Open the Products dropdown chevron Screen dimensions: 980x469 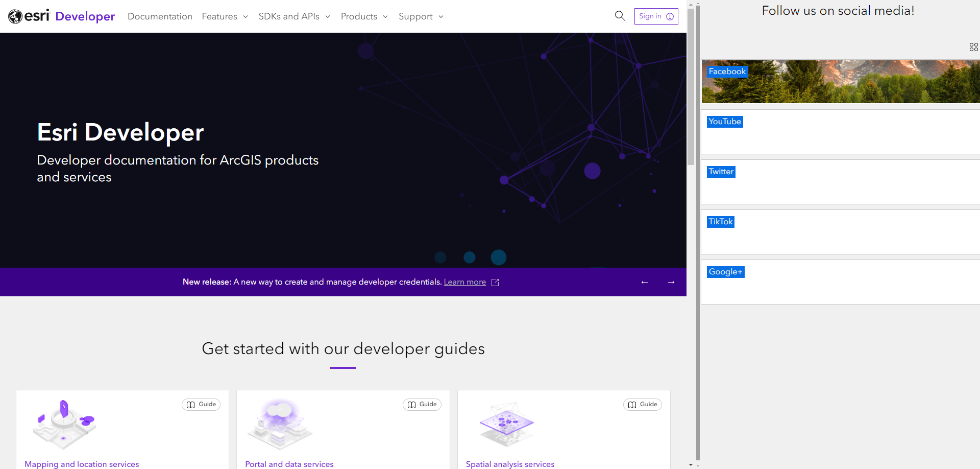tap(385, 16)
